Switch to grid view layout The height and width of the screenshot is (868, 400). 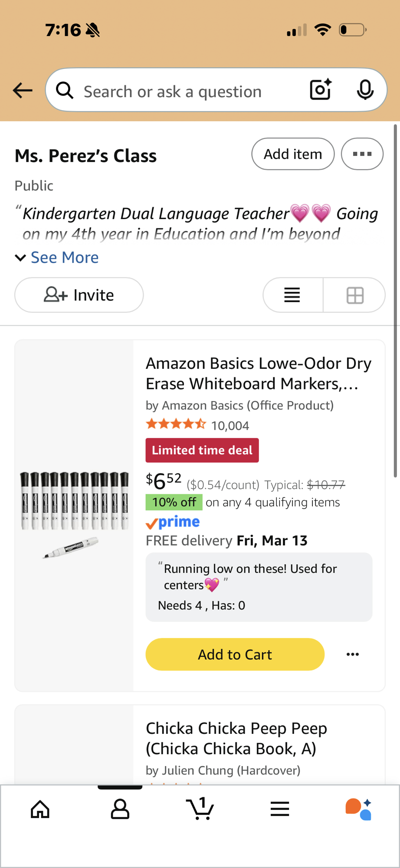pos(355,295)
